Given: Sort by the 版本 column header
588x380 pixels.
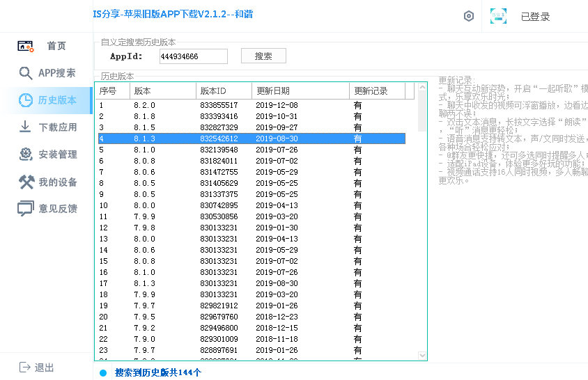Looking at the screenshot, I should click(162, 91).
